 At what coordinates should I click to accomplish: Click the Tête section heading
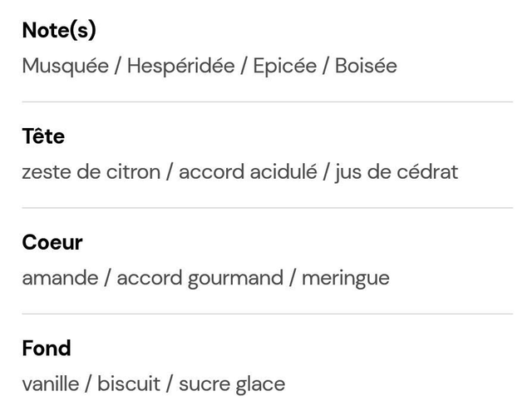coord(43,136)
